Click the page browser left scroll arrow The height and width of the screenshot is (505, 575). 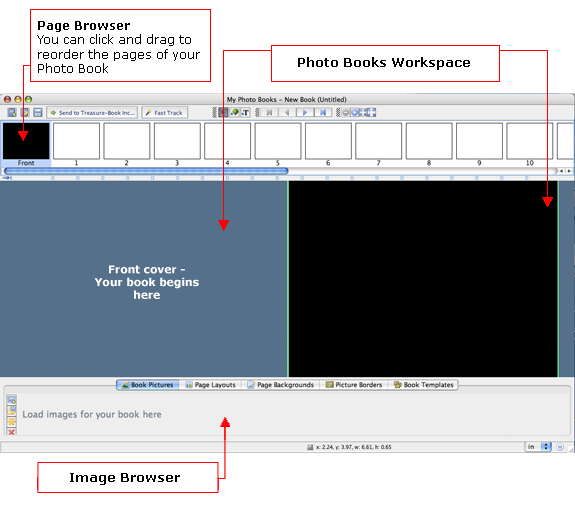pyautogui.click(x=561, y=171)
